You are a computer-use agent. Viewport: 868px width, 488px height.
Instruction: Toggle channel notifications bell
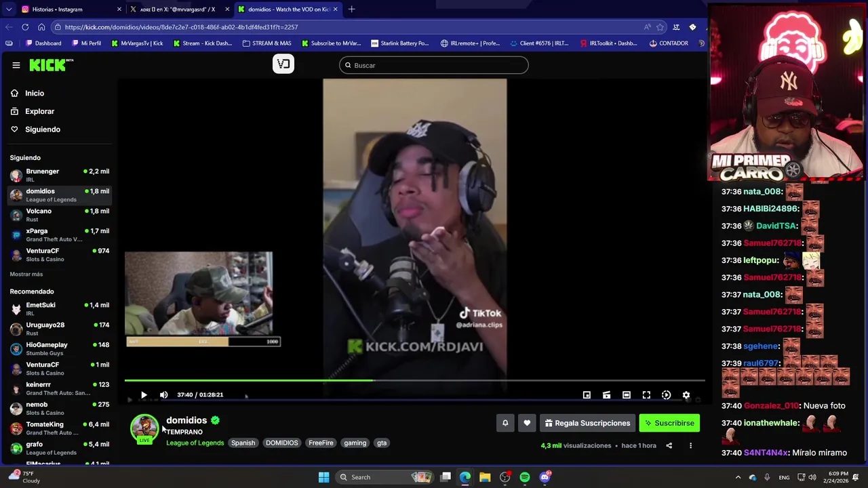(505, 423)
